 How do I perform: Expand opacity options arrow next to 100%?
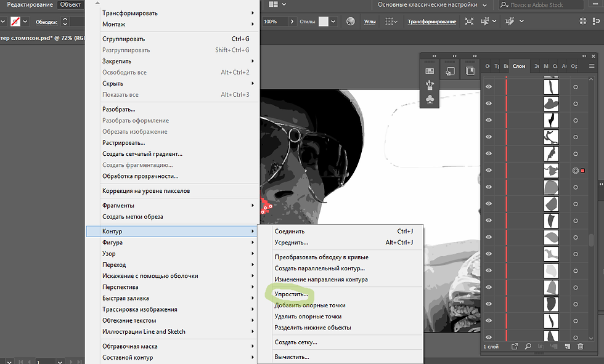pyautogui.click(x=292, y=22)
